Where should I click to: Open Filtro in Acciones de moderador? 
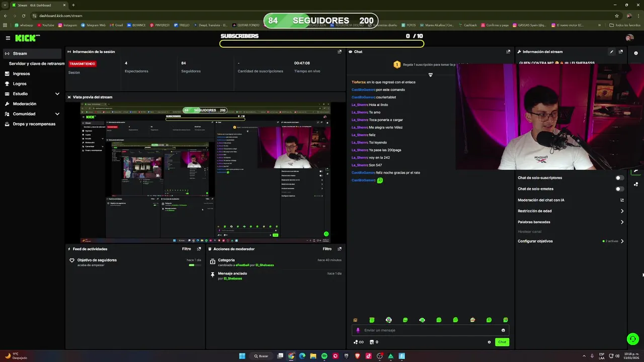[327, 249]
